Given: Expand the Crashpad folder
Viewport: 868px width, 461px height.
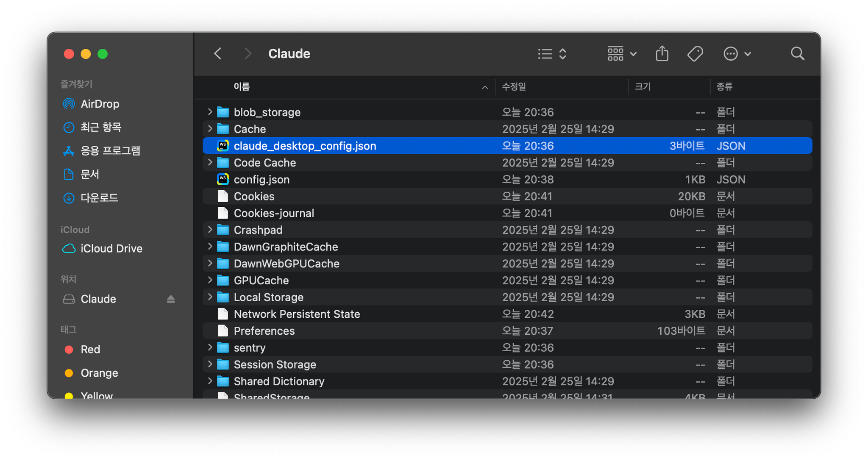Looking at the screenshot, I should point(210,230).
